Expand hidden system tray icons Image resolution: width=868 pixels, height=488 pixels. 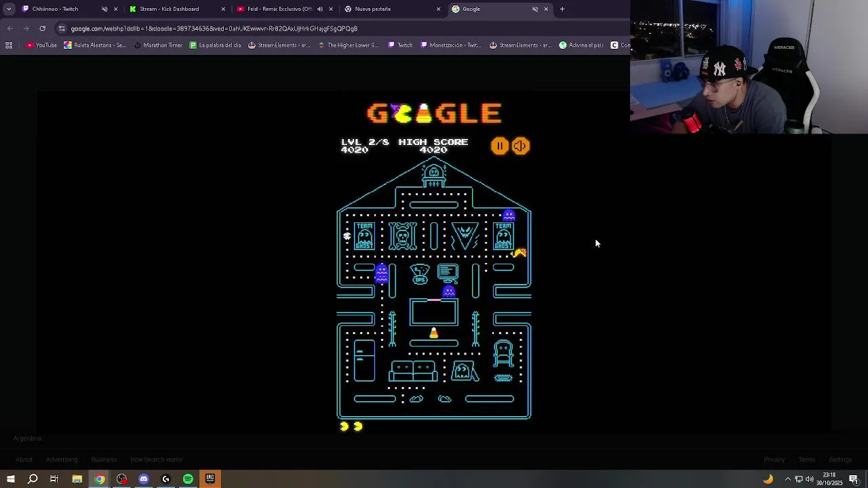coord(787,479)
